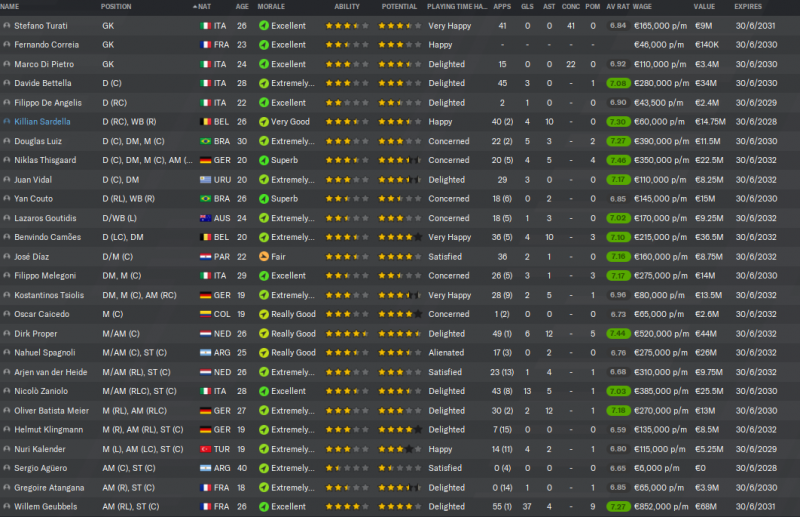Click the Expires column header
This screenshot has width=800, height=517.
tap(749, 7)
